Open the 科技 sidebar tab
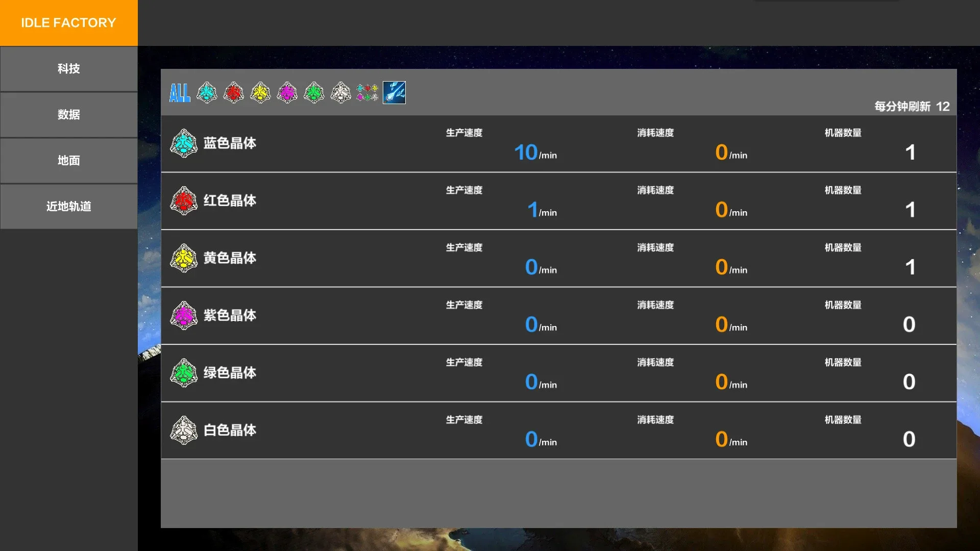980x551 pixels. [x=68, y=69]
